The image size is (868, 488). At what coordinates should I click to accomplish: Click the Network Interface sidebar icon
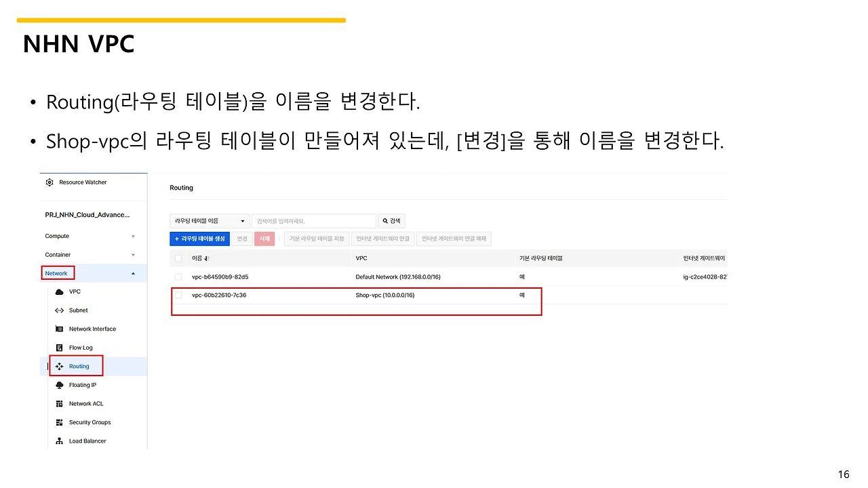tap(60, 329)
